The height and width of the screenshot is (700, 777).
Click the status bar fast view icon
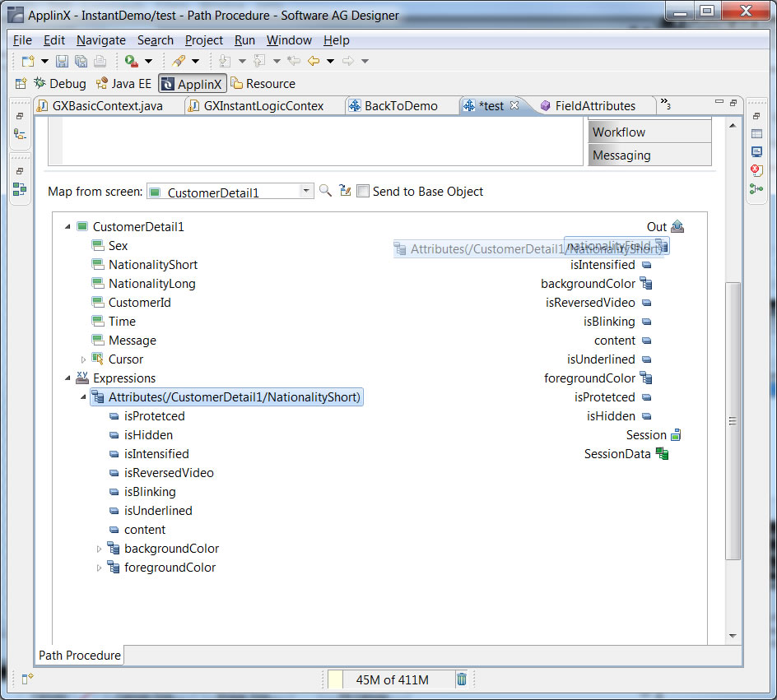pyautogui.click(x=27, y=679)
